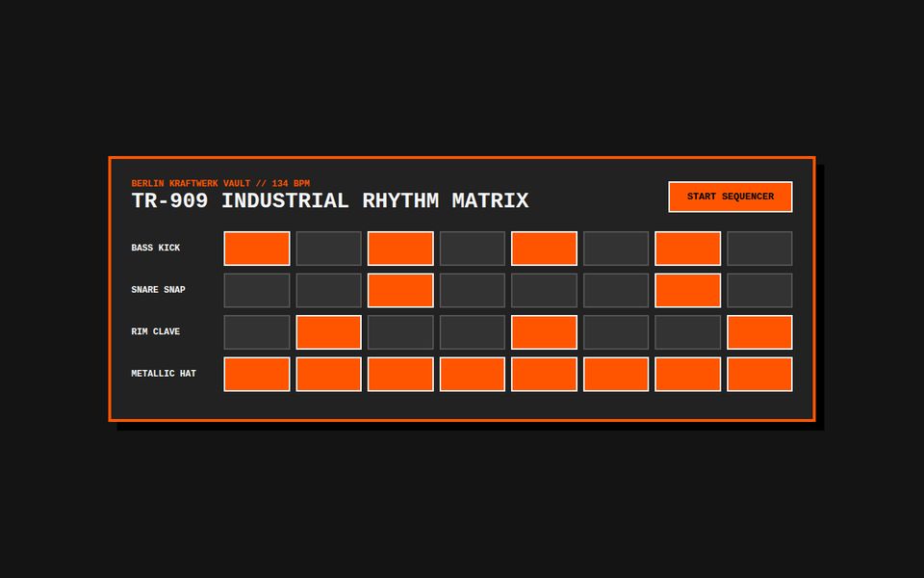Toggle Bass Kick step 1
Image resolution: width=924 pixels, height=578 pixels.
click(x=257, y=249)
